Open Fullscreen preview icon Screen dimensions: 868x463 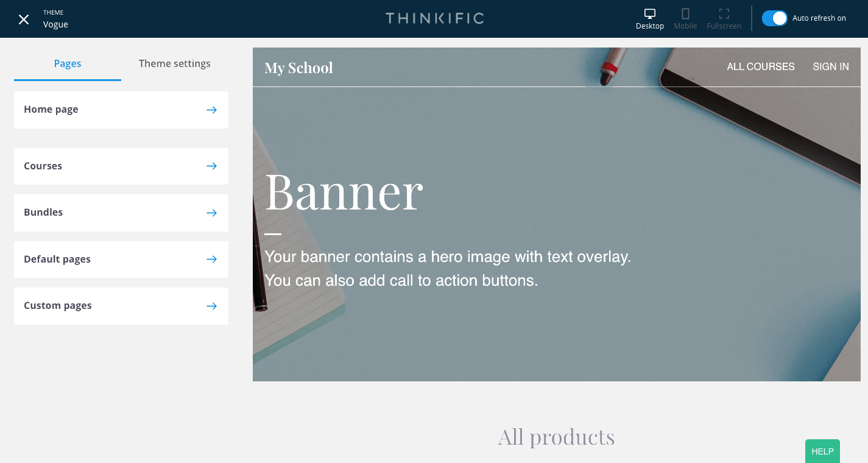(x=724, y=13)
